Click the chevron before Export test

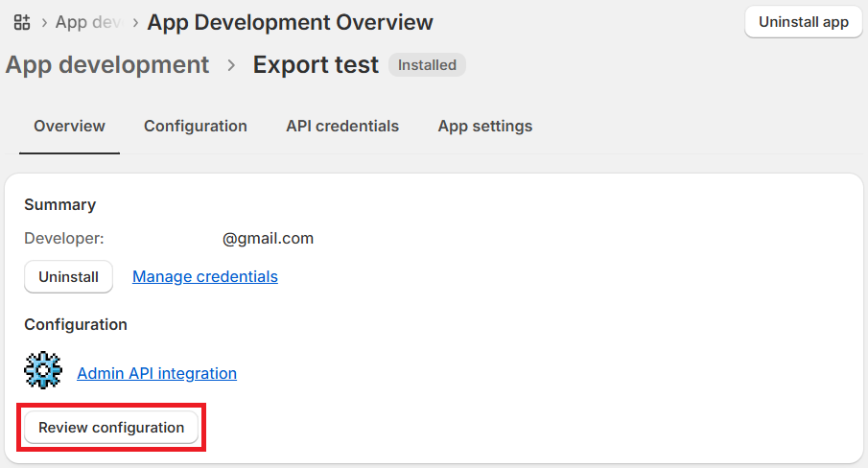[231, 65]
